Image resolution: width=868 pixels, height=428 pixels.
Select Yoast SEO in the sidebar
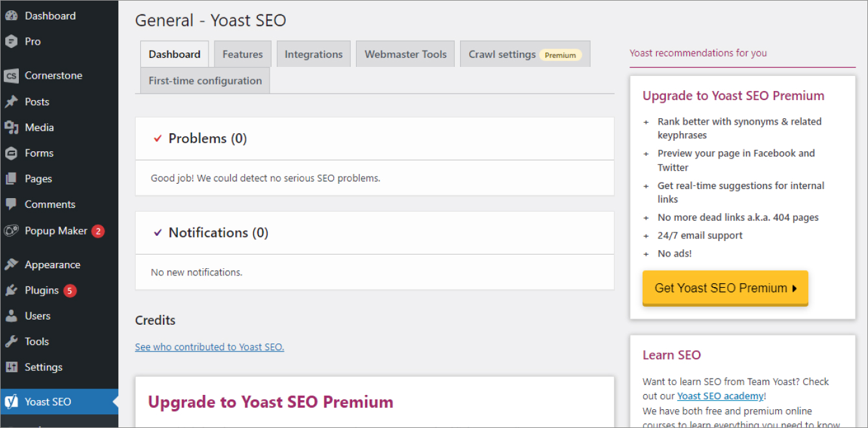click(59, 401)
